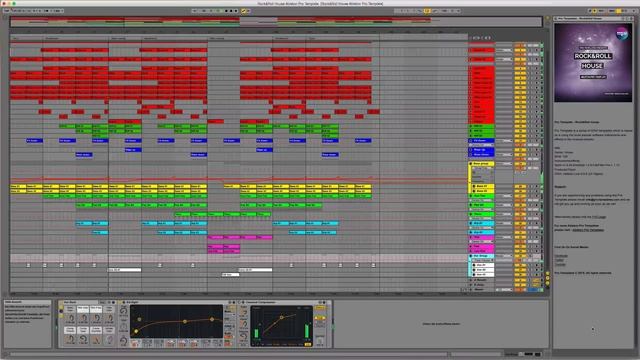Click the first macro knob in Bass Rack

point(71,318)
